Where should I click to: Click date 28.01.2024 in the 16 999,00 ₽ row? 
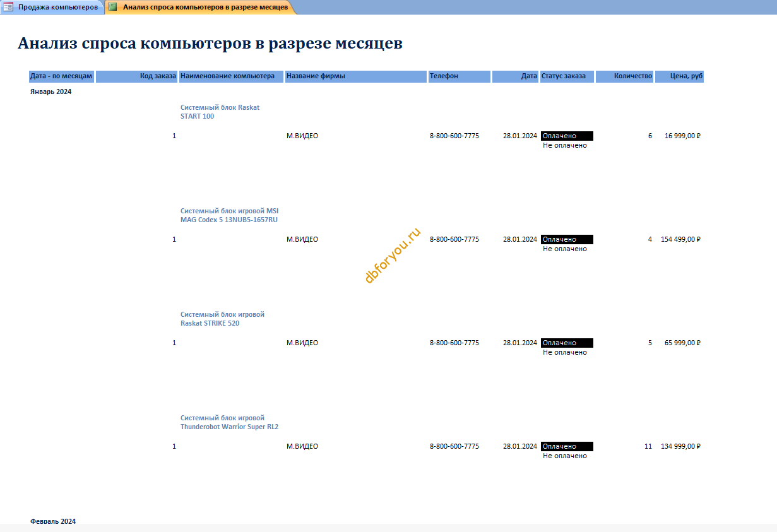(520, 136)
